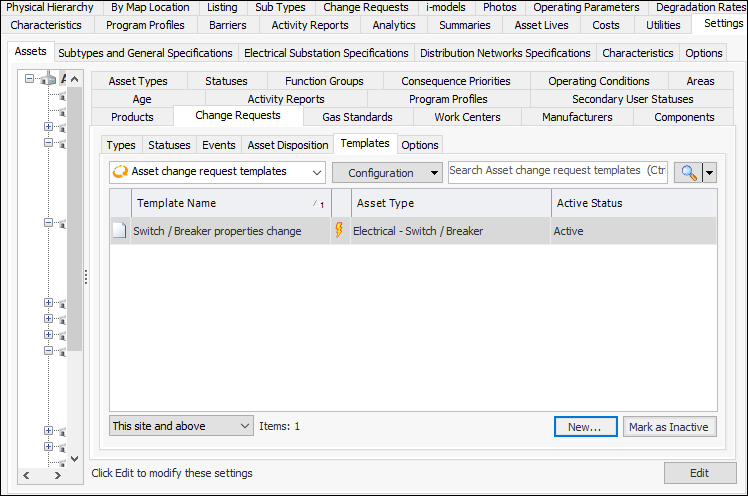Open the Options sub-tab next to Templates
This screenshot has height=496, width=748.
click(x=420, y=145)
